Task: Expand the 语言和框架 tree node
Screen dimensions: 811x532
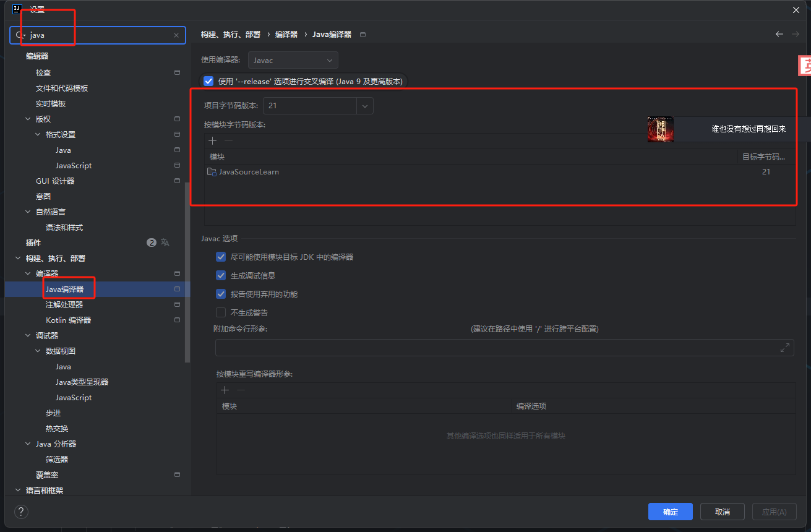Action: [x=18, y=490]
